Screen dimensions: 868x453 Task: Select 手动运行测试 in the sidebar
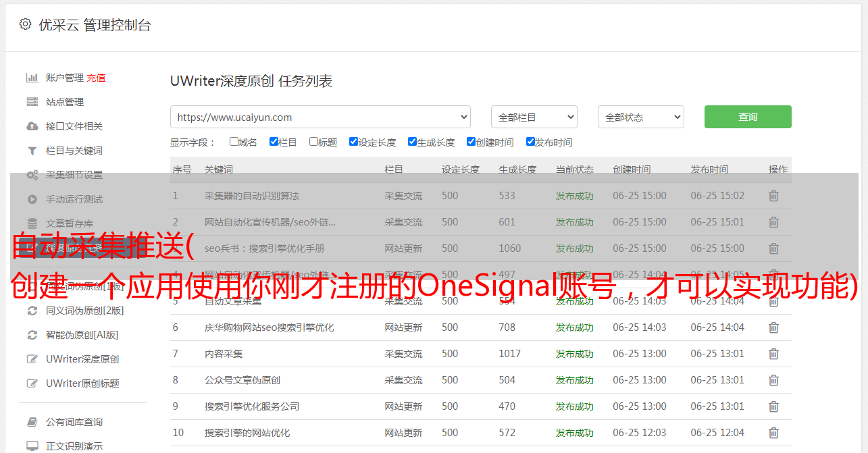pyautogui.click(x=74, y=199)
